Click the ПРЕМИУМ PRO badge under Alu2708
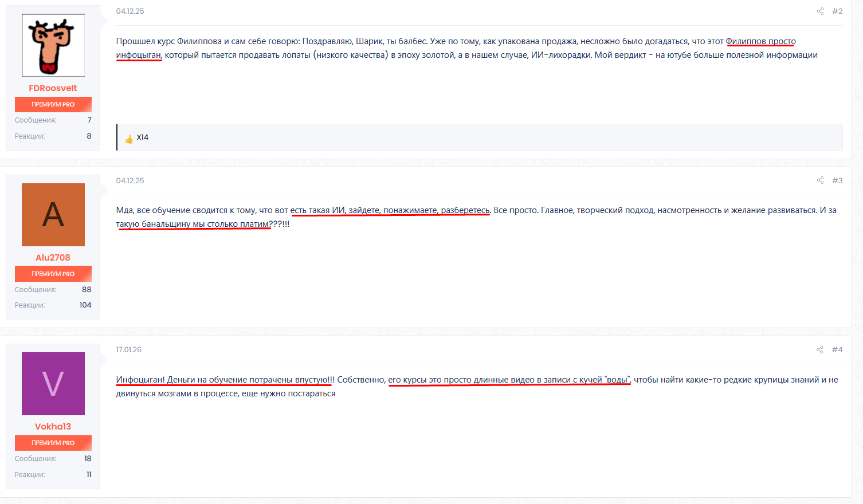Image resolution: width=863 pixels, height=504 pixels. (53, 274)
